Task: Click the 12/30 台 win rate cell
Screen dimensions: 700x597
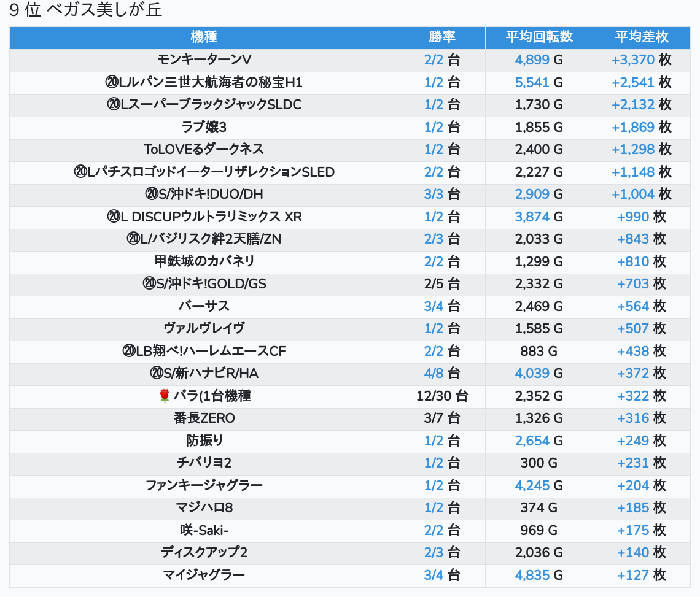Action: click(x=441, y=396)
